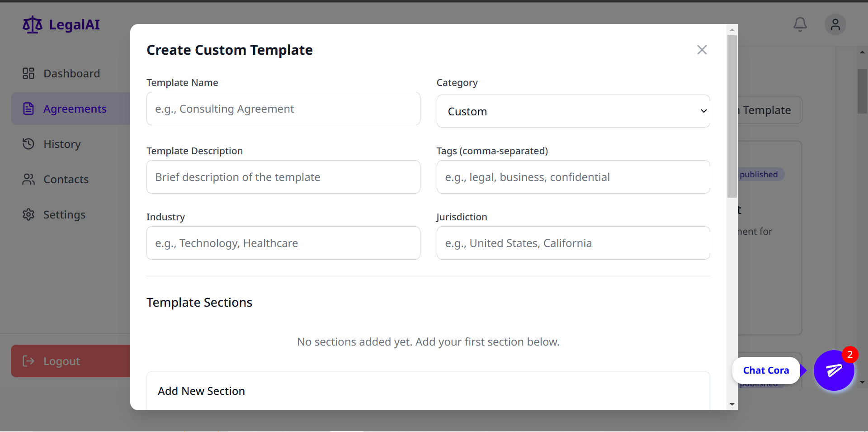Open the notifications bell
The image size is (868, 432).
(800, 24)
